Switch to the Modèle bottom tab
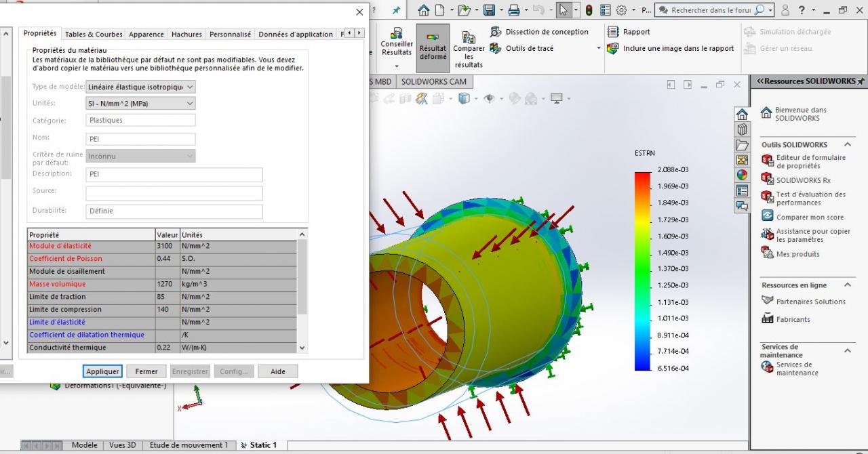 point(85,445)
